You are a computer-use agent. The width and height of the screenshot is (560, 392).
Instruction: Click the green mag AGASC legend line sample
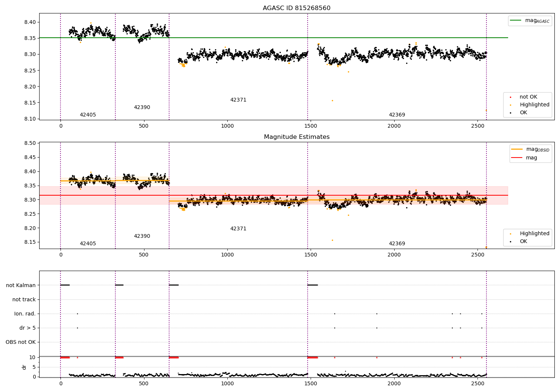click(516, 21)
